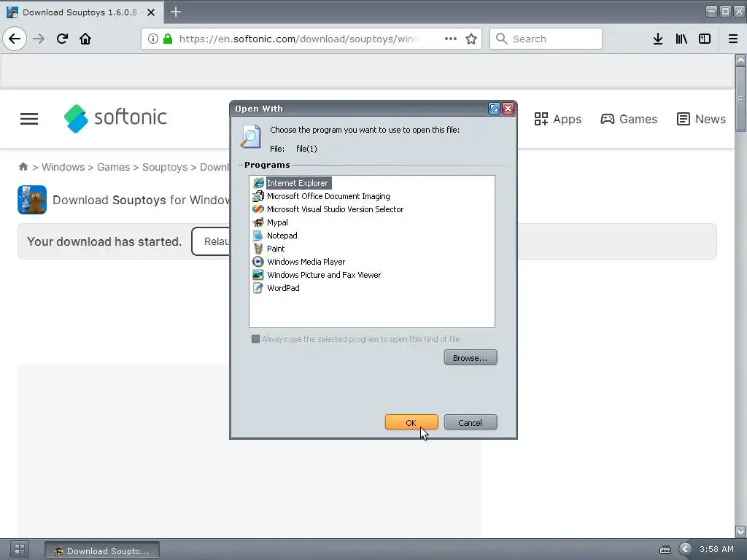Click Cancel in Open With dialog
Image resolution: width=747 pixels, height=560 pixels.
471,422
